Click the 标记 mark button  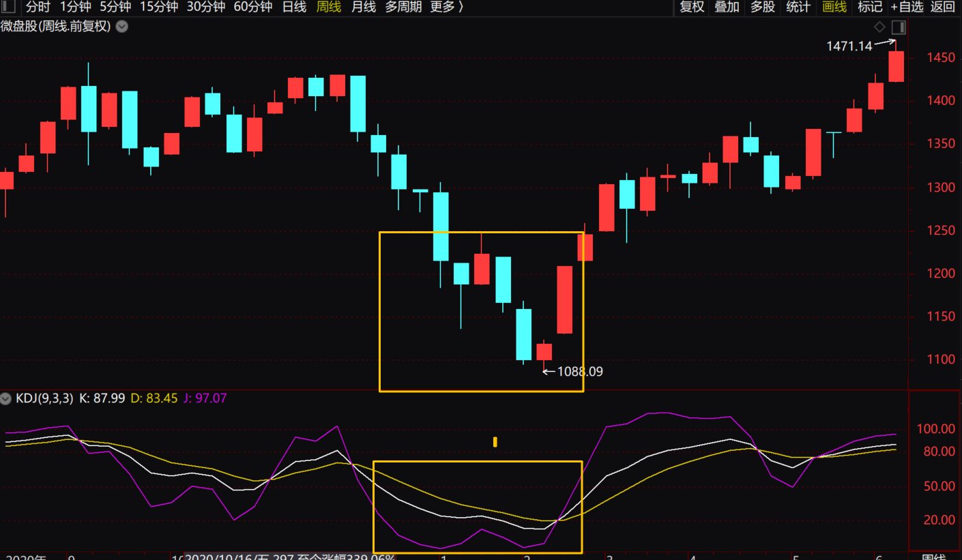(x=870, y=7)
